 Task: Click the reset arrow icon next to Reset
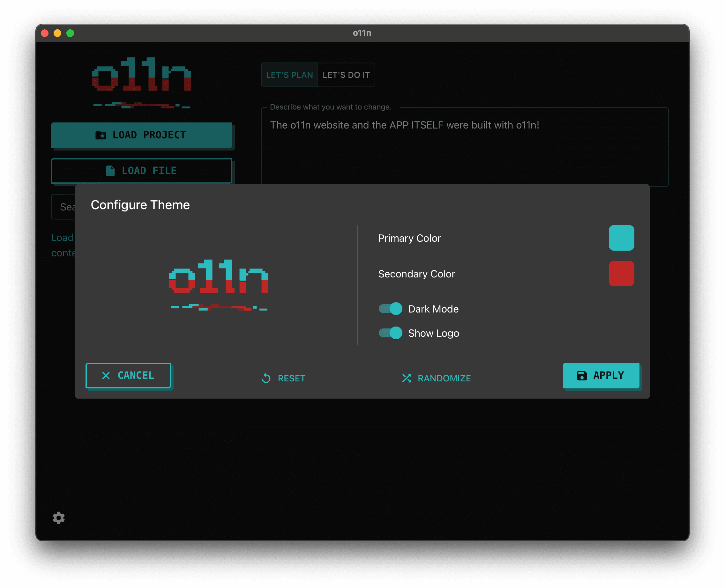click(x=266, y=378)
